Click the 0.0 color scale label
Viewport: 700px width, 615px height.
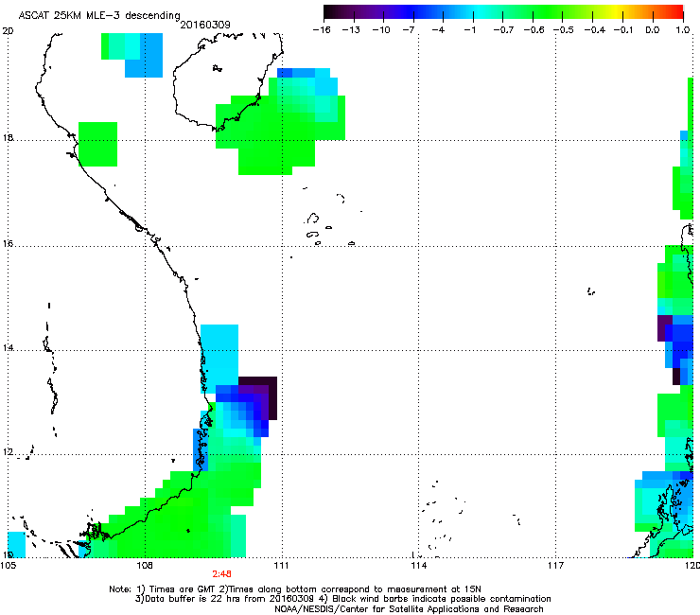(x=653, y=30)
